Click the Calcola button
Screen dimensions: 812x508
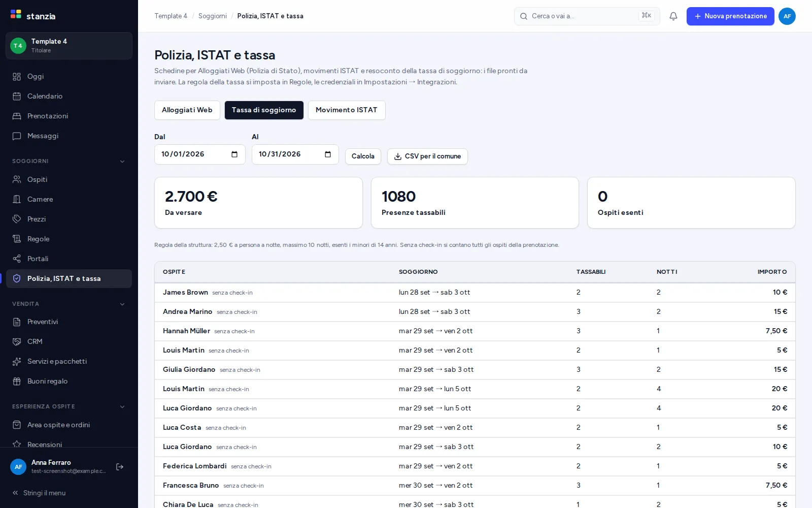pos(363,156)
